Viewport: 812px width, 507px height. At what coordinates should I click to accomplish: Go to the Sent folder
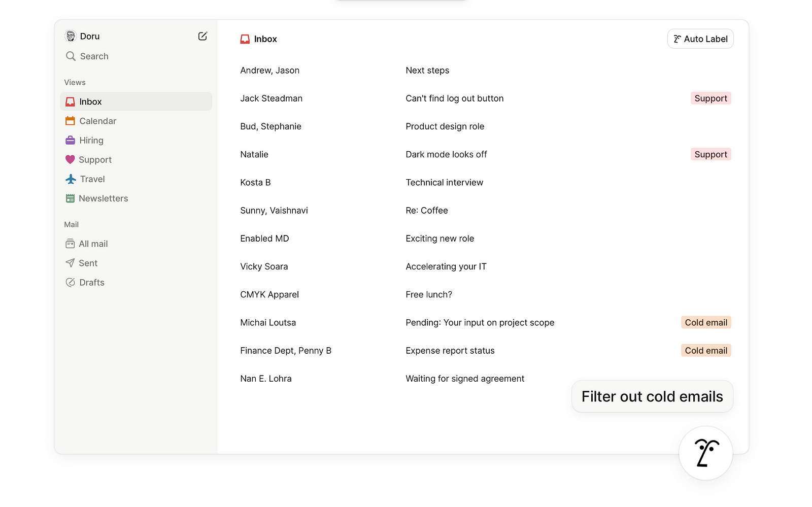click(88, 263)
